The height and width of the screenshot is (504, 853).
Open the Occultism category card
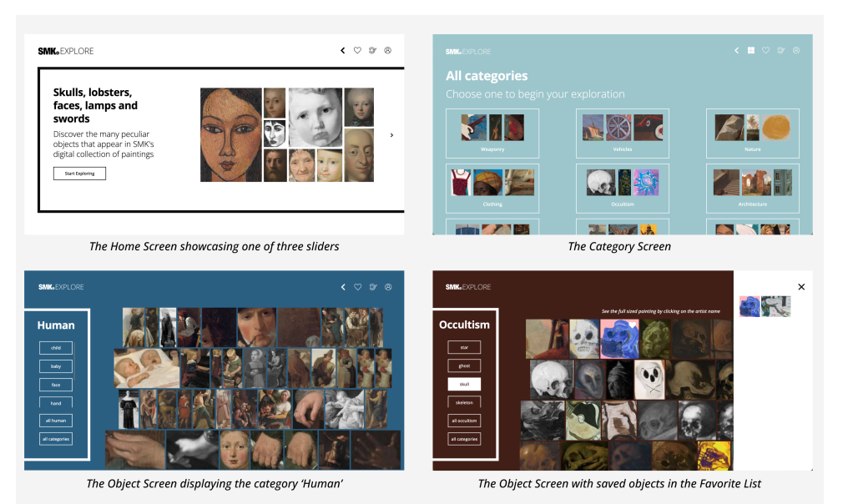(x=623, y=188)
